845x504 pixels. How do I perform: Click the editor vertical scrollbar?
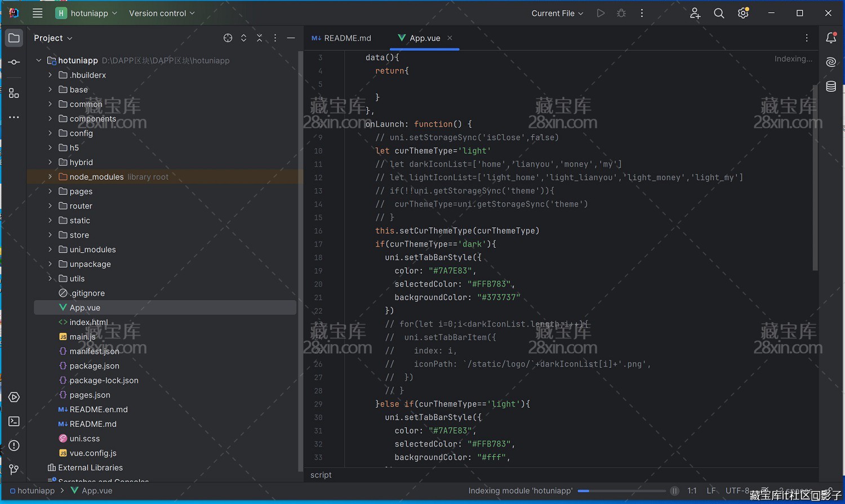point(815,177)
